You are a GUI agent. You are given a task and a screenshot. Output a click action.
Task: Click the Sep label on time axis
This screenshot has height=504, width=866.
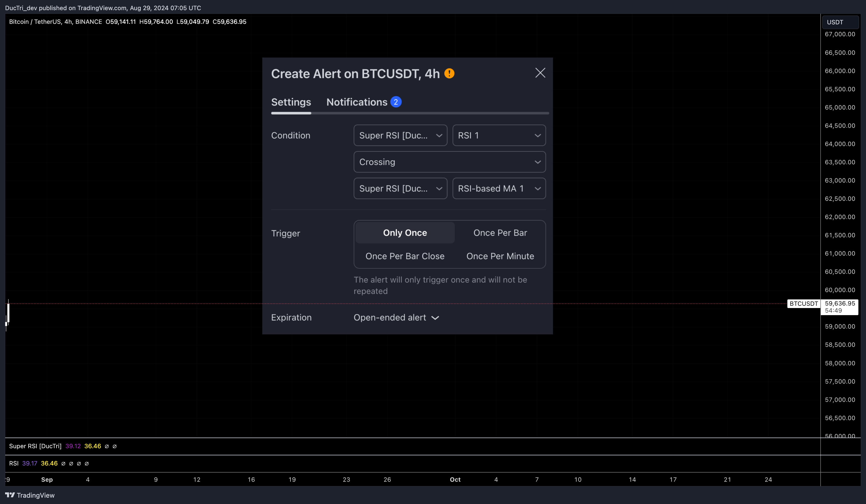tap(47, 480)
